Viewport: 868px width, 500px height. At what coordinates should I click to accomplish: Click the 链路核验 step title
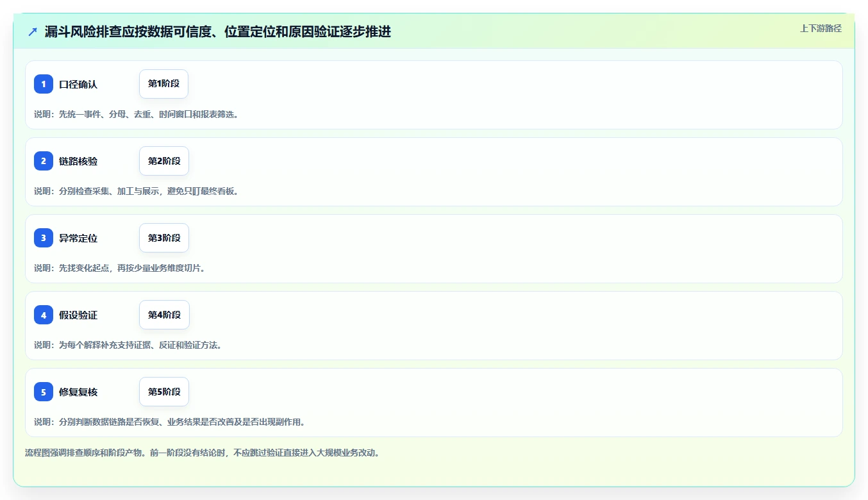pos(78,162)
